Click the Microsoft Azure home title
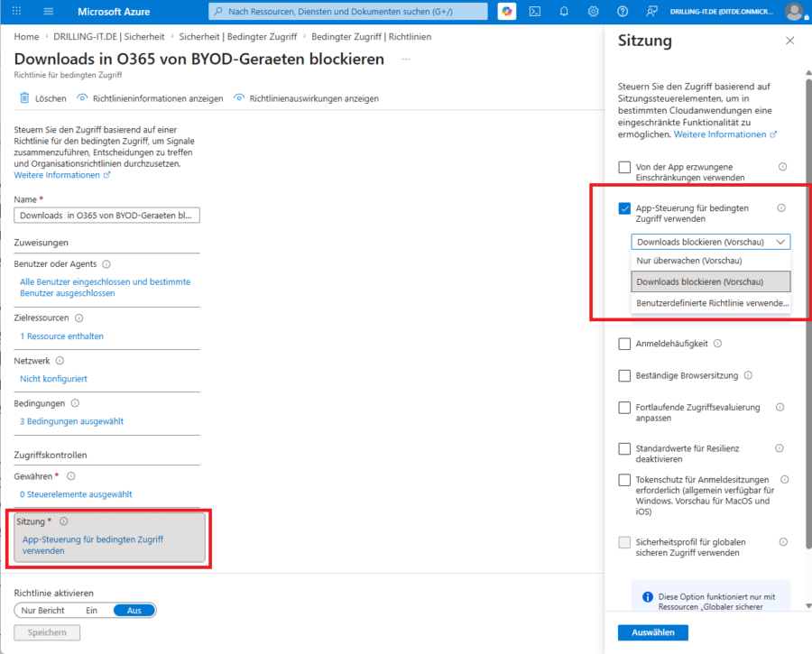Image resolution: width=812 pixels, height=654 pixels. point(114,11)
